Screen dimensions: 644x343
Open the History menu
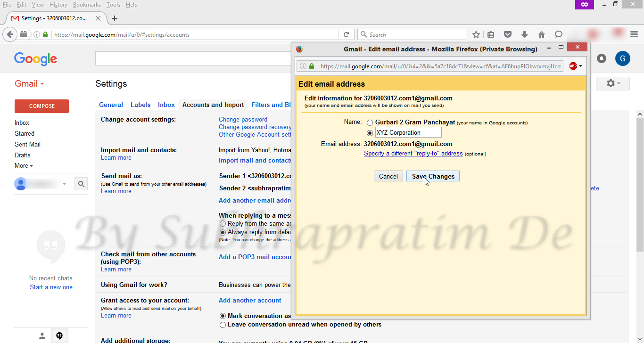[x=58, y=5]
